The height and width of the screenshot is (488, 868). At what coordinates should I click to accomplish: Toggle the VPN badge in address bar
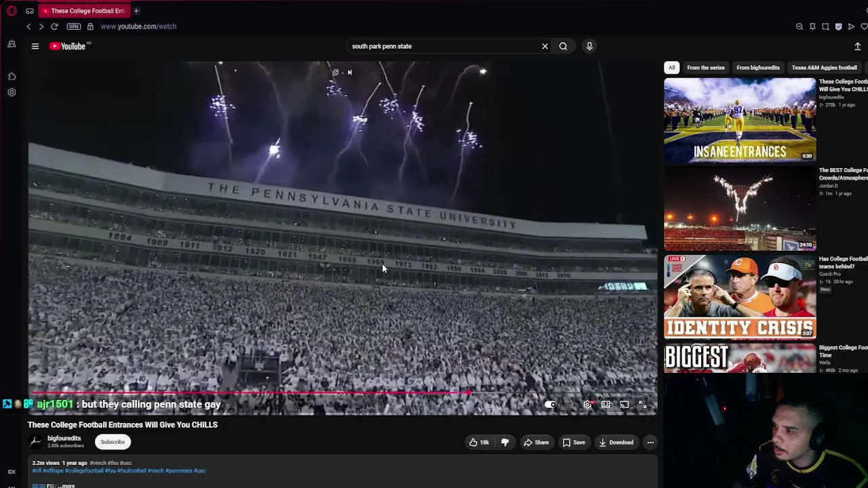pyautogui.click(x=74, y=26)
